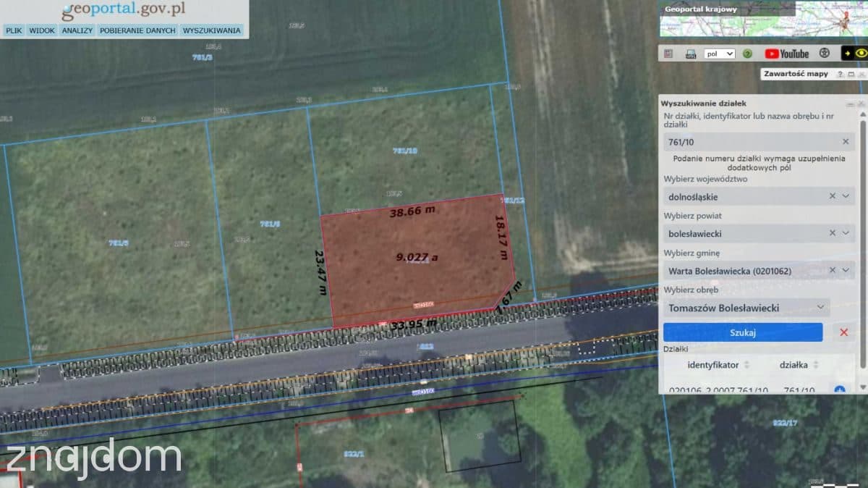Open the language dropdown set to pol

720,54
